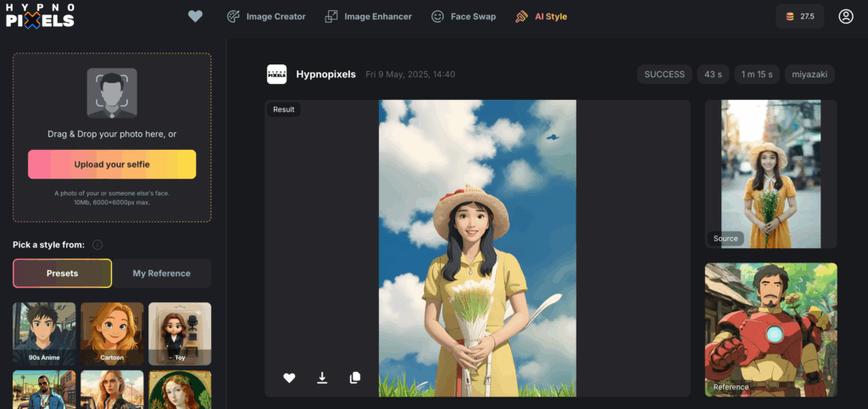Select the GTA-style man with chain preset
Image resolution: width=868 pixels, height=409 pixels.
click(44, 390)
